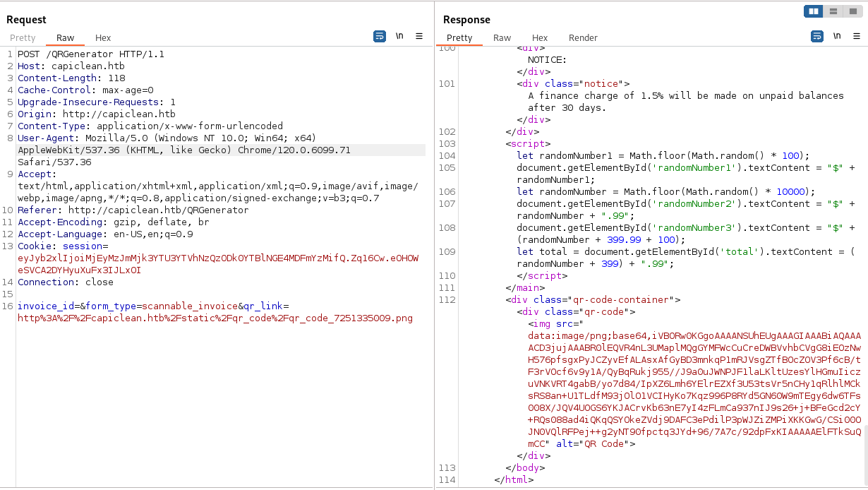Screen dimensions: 868x490
Task: Click the session cookie value starting eyJyb2xl
Action: [218, 264]
